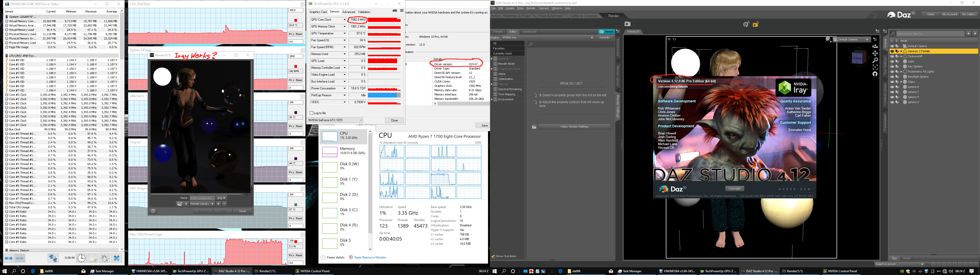Expand the ToulouseHR scene node
The width and height of the screenshot is (980, 275).
pyautogui.click(x=901, y=56)
